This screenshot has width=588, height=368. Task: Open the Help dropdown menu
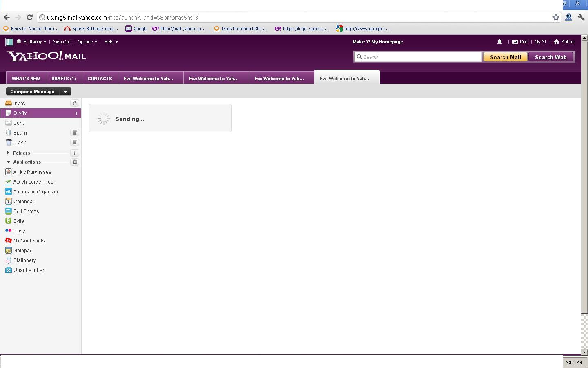111,42
